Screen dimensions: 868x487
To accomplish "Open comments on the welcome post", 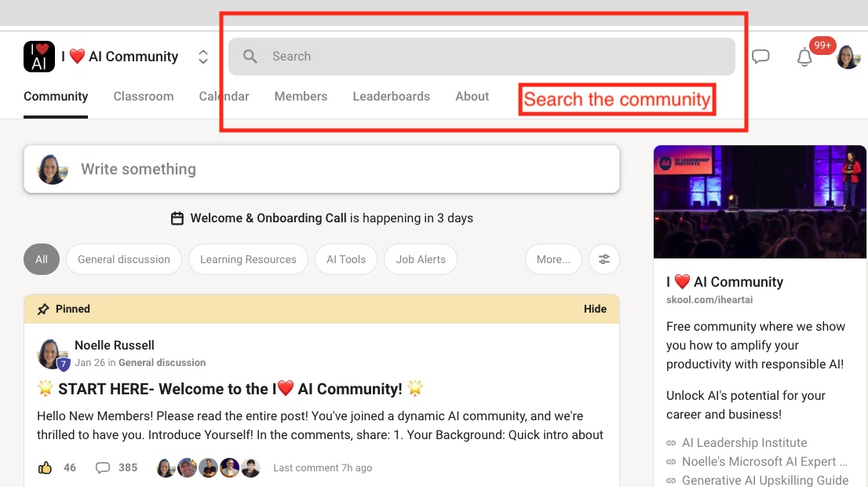I will 103,467.
